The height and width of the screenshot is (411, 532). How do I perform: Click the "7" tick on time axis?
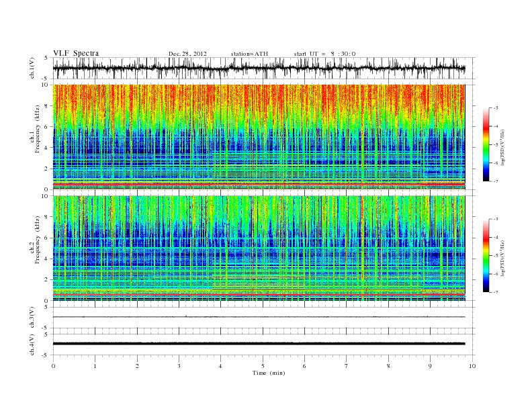[347, 366]
